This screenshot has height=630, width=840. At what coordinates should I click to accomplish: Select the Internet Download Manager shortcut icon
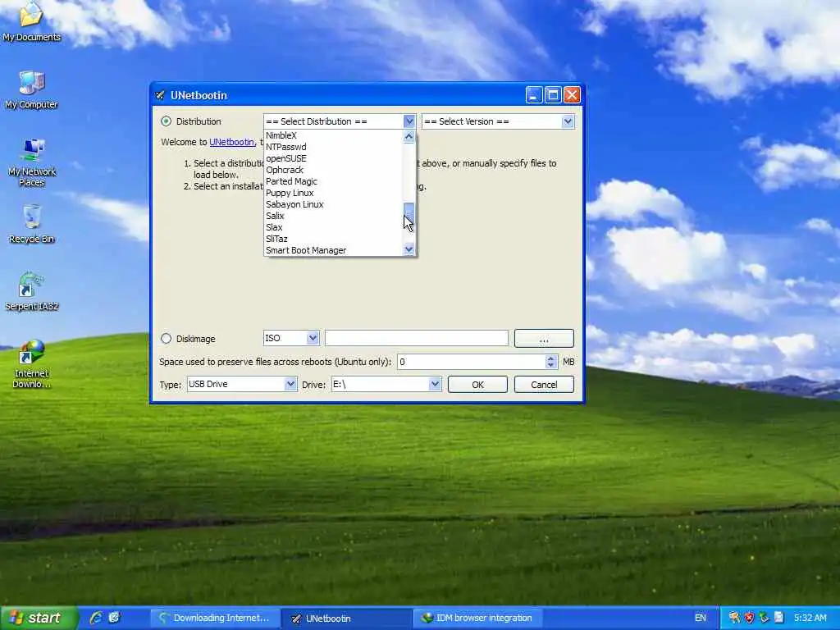point(32,364)
